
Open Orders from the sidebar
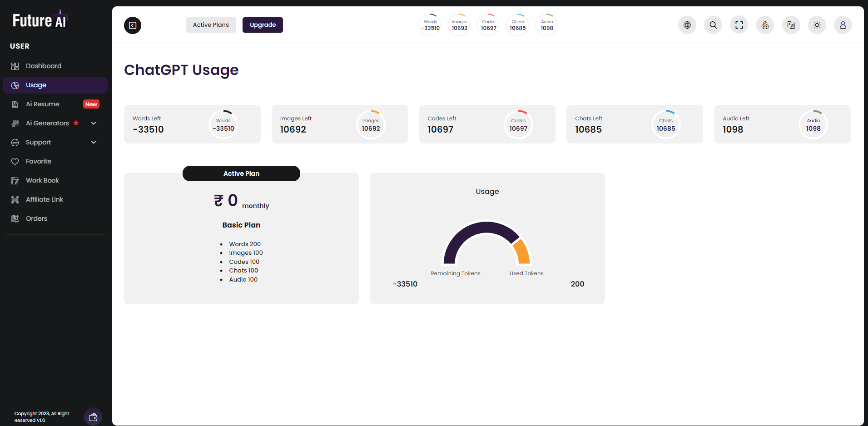click(x=36, y=218)
